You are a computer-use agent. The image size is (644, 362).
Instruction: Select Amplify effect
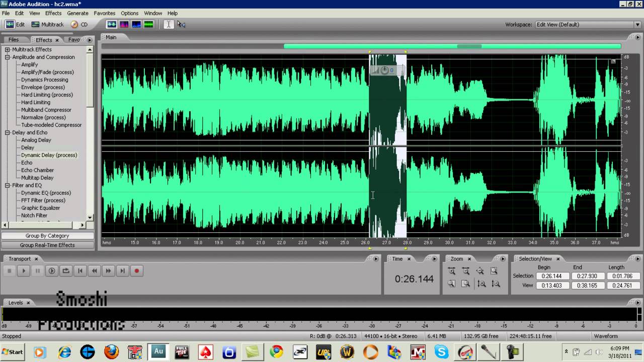(29, 64)
